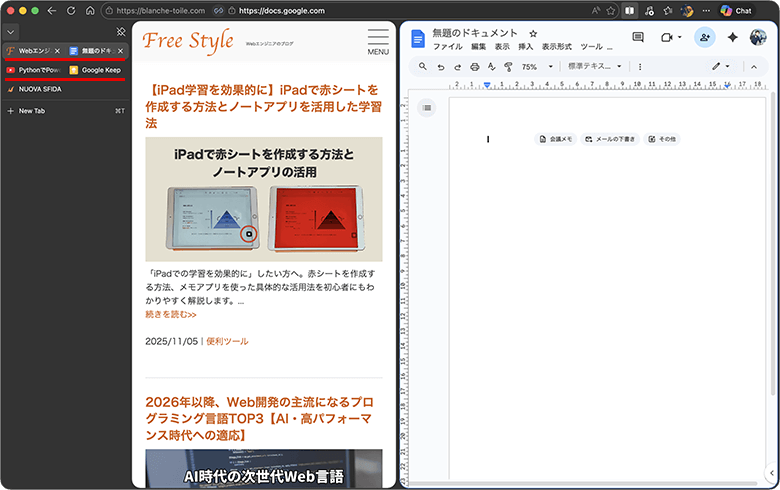The width and height of the screenshot is (780, 490).
Task: Select the paint format roller icon
Action: (x=508, y=66)
